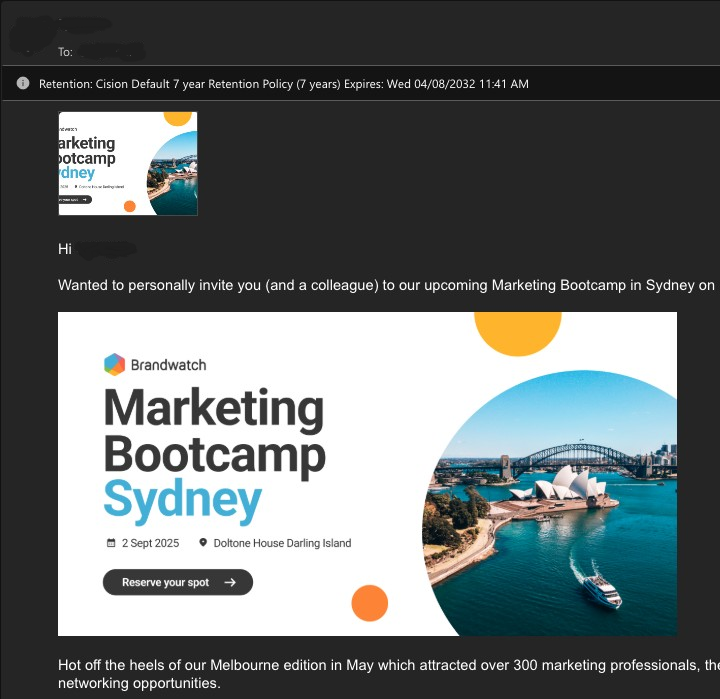This screenshot has height=699, width=720.
Task: Click the 'Marketing Bootcamp' headline in banner
Action: (215, 432)
